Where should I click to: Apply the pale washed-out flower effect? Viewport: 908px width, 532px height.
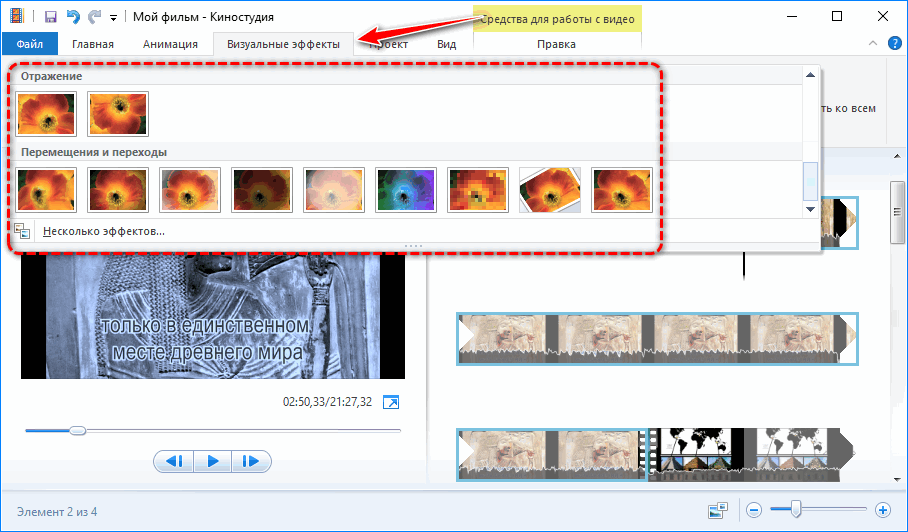(x=334, y=190)
